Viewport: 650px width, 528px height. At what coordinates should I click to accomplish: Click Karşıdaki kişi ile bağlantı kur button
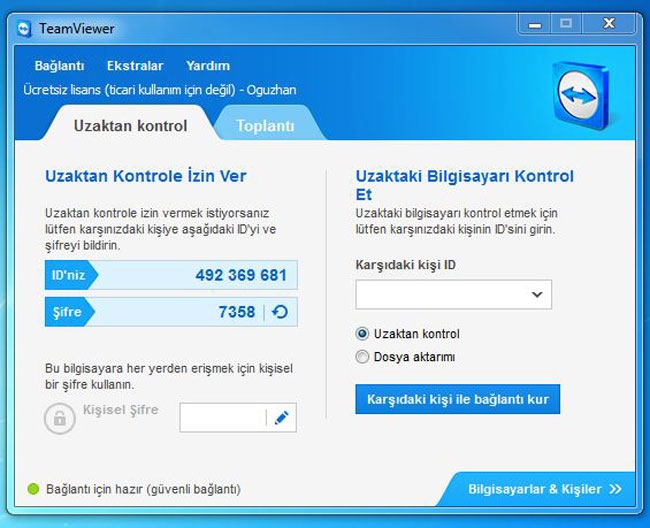tap(458, 399)
